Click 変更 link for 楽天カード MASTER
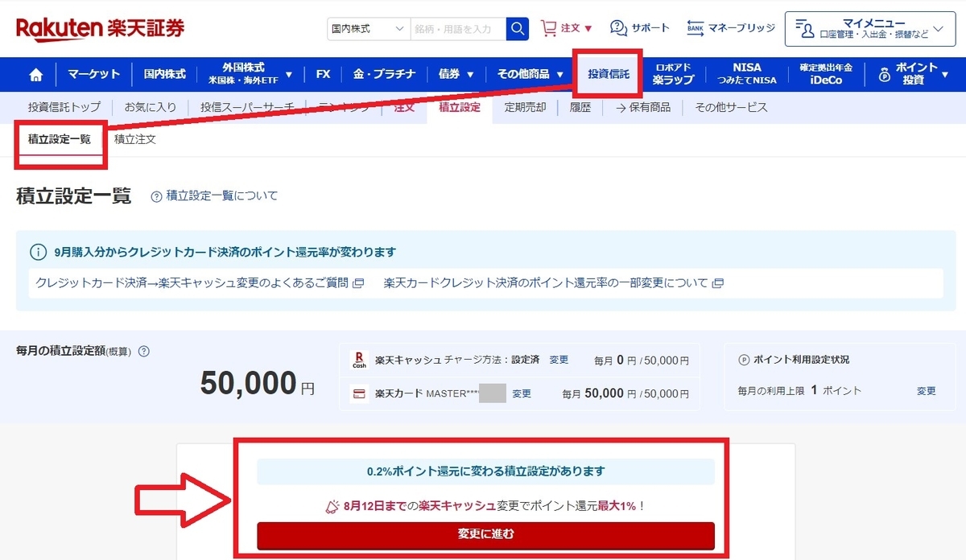 point(522,393)
